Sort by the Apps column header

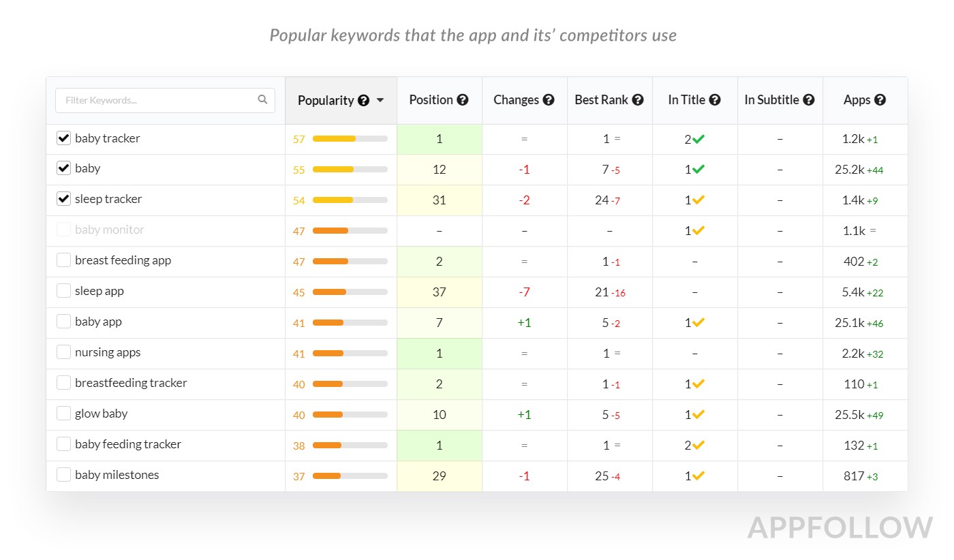point(857,100)
